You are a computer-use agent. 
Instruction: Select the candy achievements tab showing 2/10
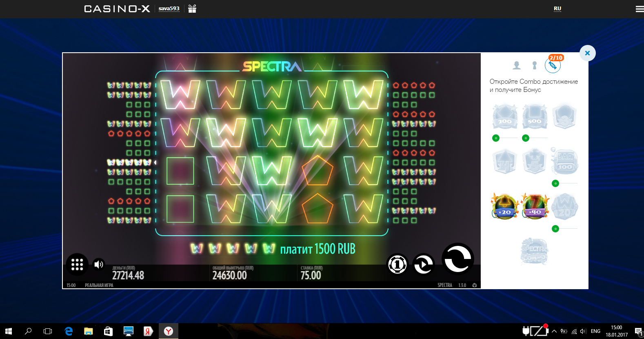553,65
